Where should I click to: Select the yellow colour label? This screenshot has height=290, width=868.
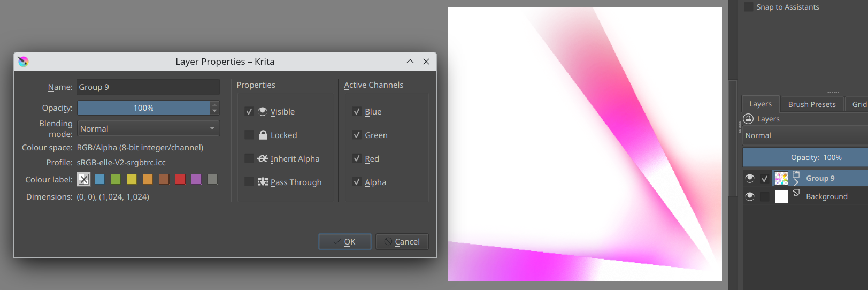[132, 179]
